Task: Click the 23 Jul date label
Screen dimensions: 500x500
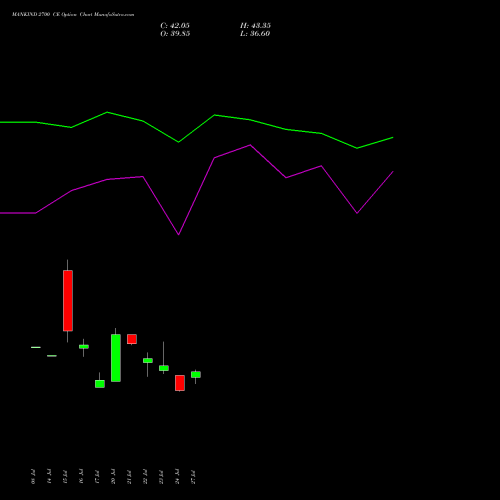Action: (161, 477)
